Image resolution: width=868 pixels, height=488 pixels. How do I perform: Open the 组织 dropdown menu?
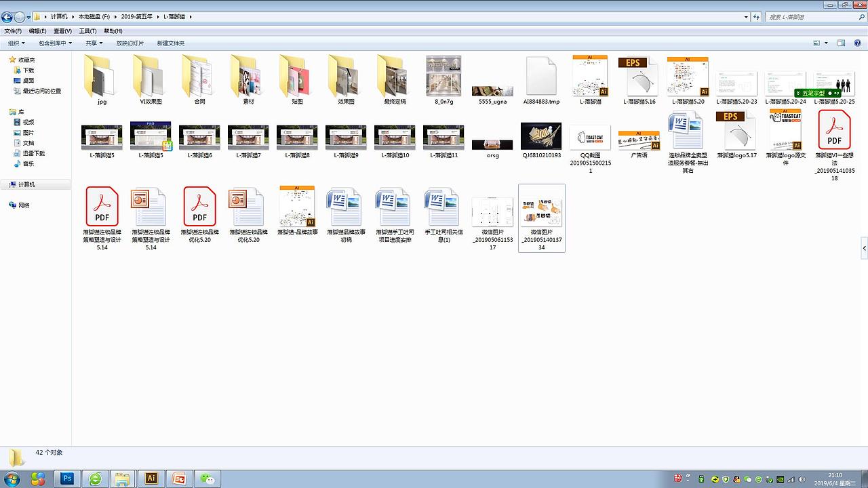click(16, 43)
